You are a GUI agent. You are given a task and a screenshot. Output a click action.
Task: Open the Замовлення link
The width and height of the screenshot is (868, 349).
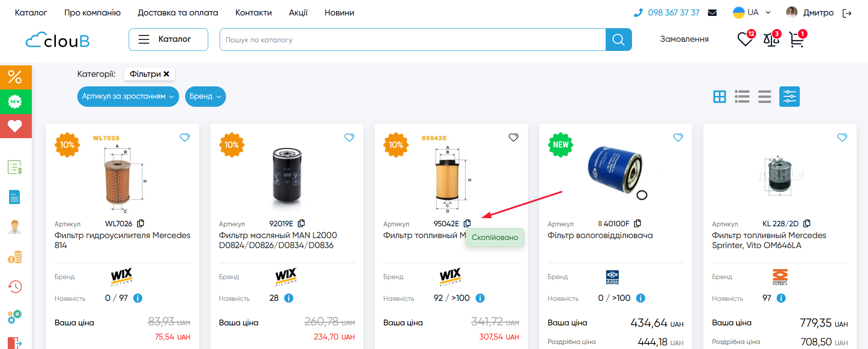(684, 40)
